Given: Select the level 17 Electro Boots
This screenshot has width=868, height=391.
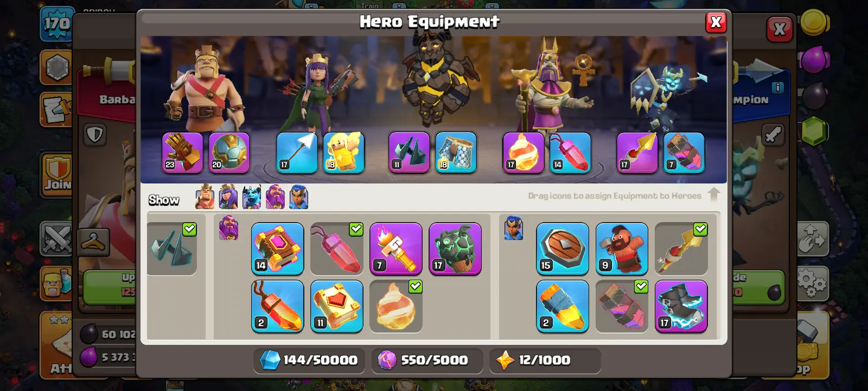Looking at the screenshot, I should (681, 306).
